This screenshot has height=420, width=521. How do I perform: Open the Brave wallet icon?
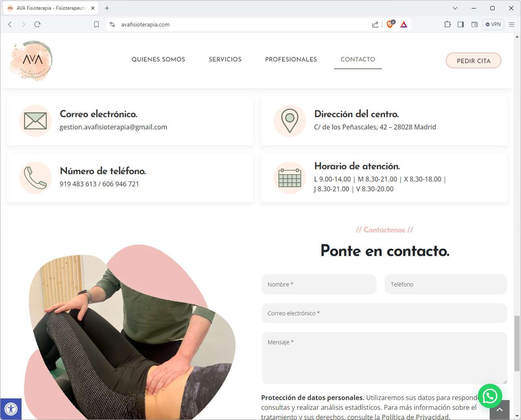[x=475, y=24]
